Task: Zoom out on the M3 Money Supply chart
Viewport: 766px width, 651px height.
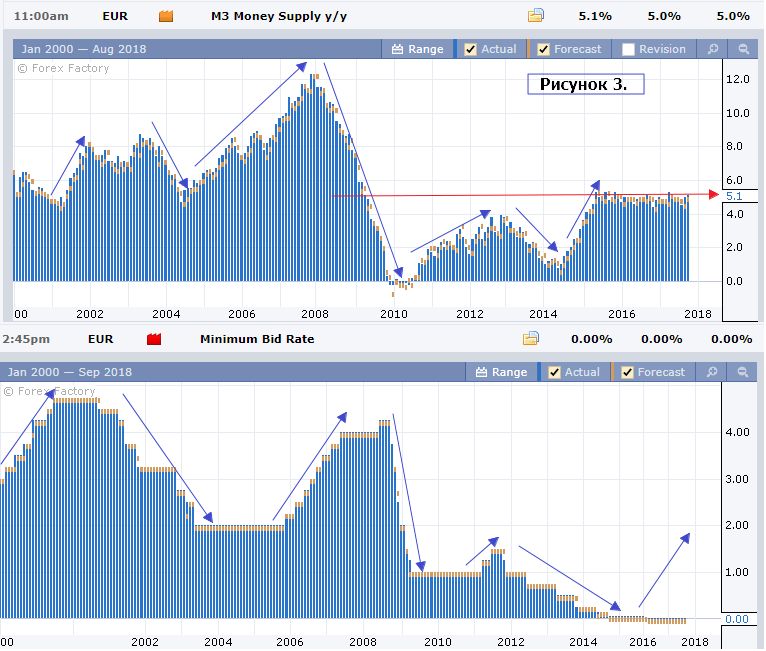Action: [743, 49]
